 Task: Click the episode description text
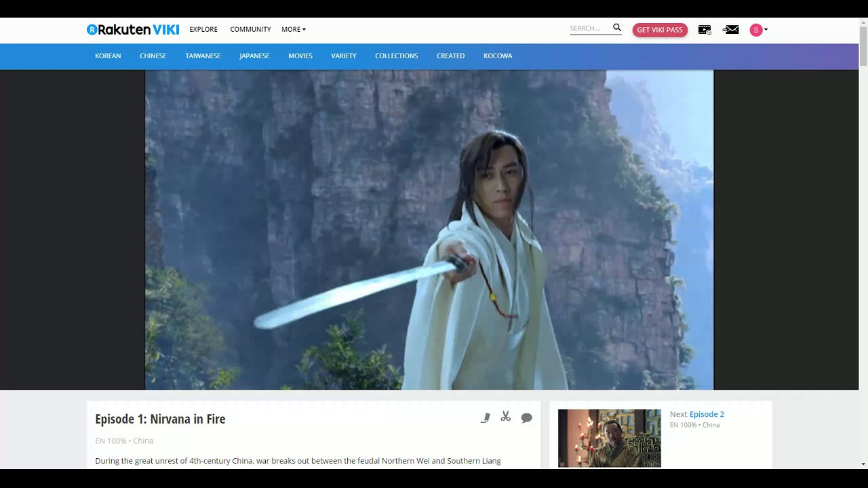(x=298, y=461)
